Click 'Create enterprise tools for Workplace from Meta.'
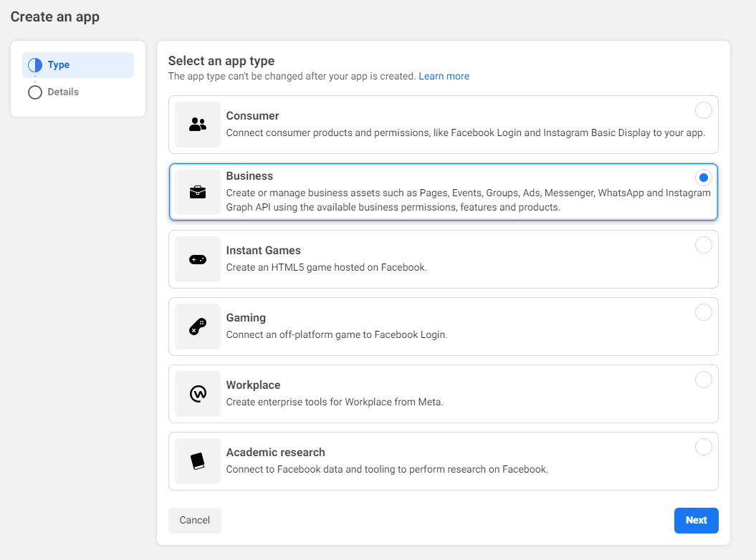Screen dimensions: 756x560 click(335, 402)
